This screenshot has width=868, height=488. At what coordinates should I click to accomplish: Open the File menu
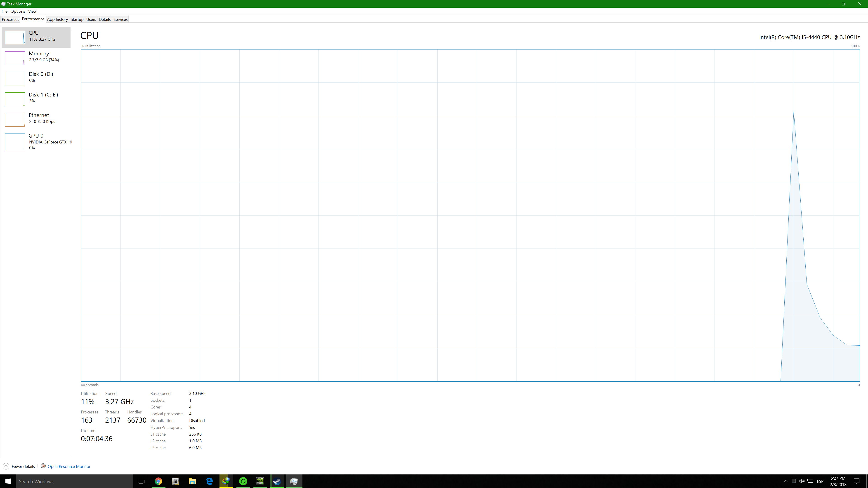point(4,11)
